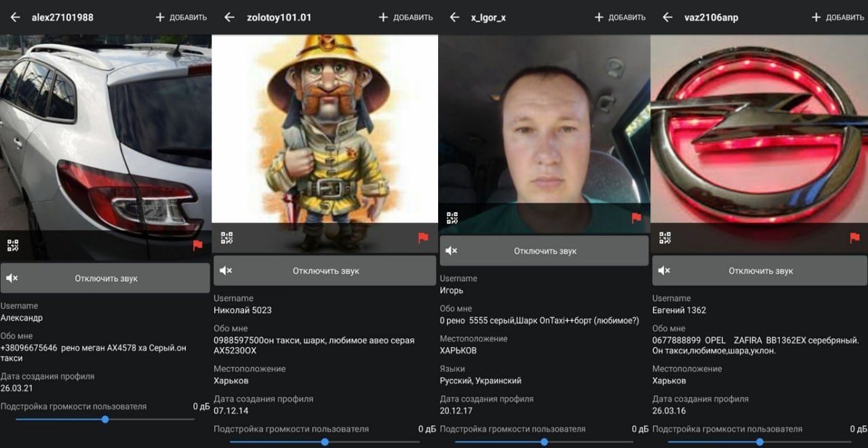Flag the zolotoy101.01 profile
The height and width of the screenshot is (448, 868).
click(423, 238)
